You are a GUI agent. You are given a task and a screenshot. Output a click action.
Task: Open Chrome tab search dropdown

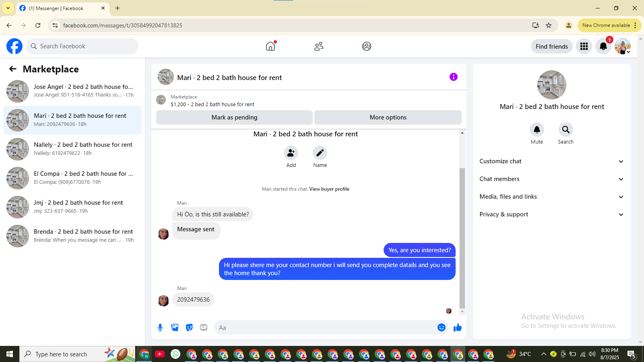click(8, 8)
